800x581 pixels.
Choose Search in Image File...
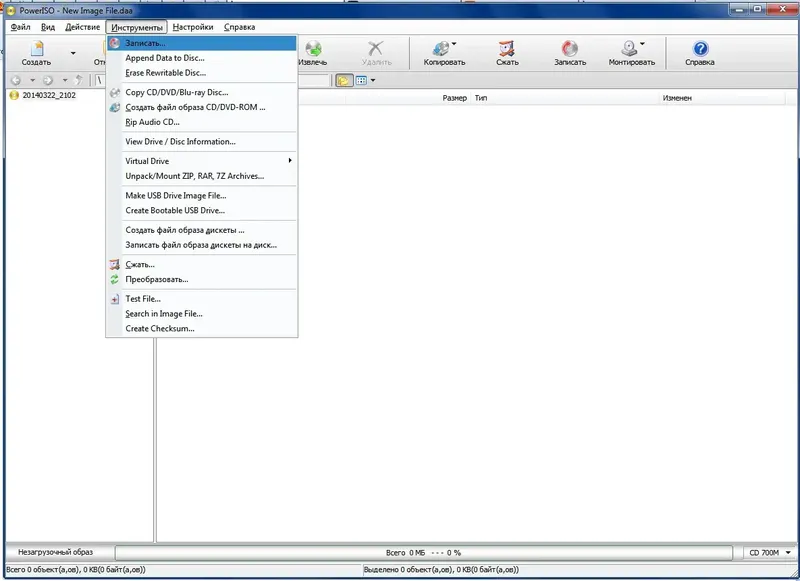tap(202, 314)
